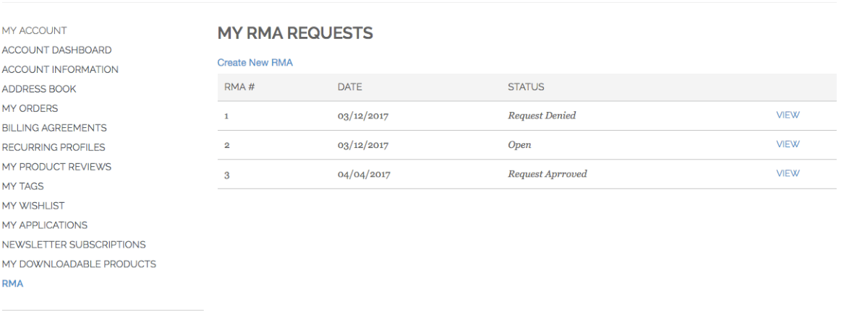868x312 pixels.
Task: Open Newsletter Subscriptions settings
Action: [74, 245]
